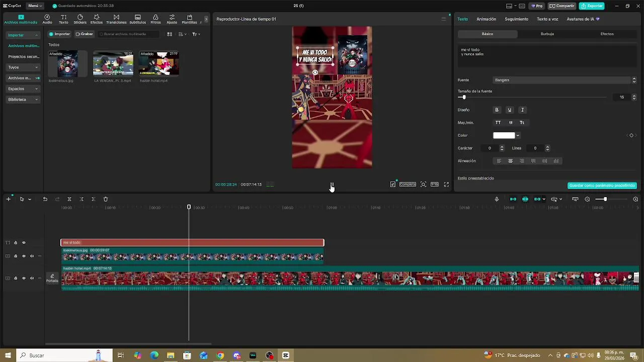Switch to the Texto a voz tab
Screen dimensions: 644x362
click(x=547, y=19)
